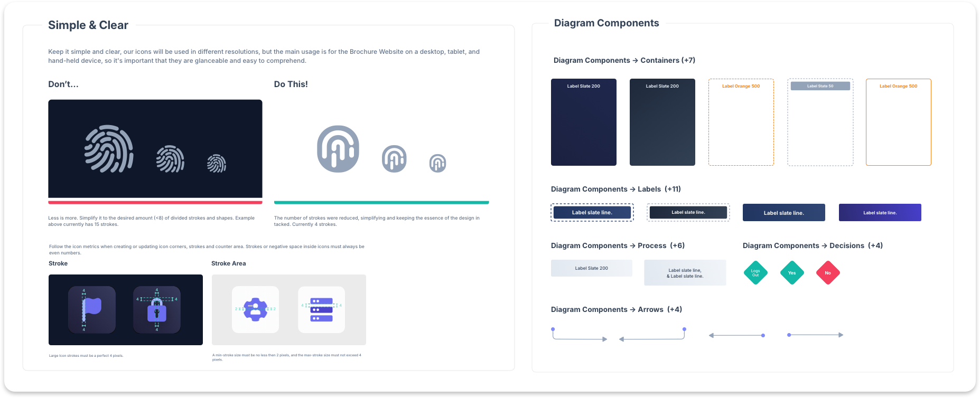Click the Process (+6) section heading
This screenshot has height=398, width=980.
618,246
